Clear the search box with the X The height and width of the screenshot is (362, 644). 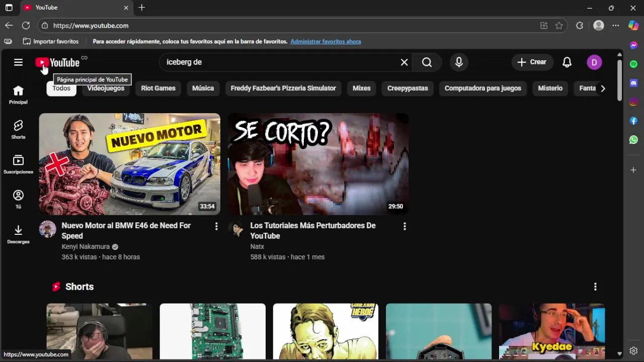[404, 62]
